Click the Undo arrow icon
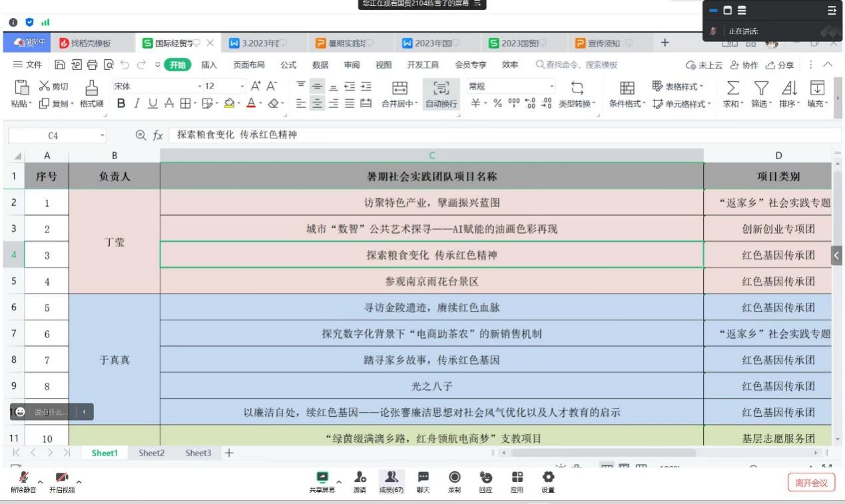The image size is (845, 504). pos(124,65)
